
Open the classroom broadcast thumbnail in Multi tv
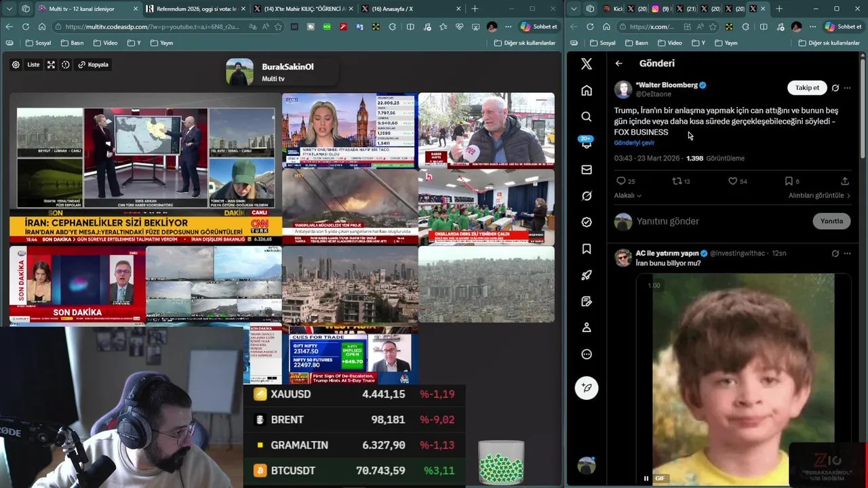(x=486, y=207)
